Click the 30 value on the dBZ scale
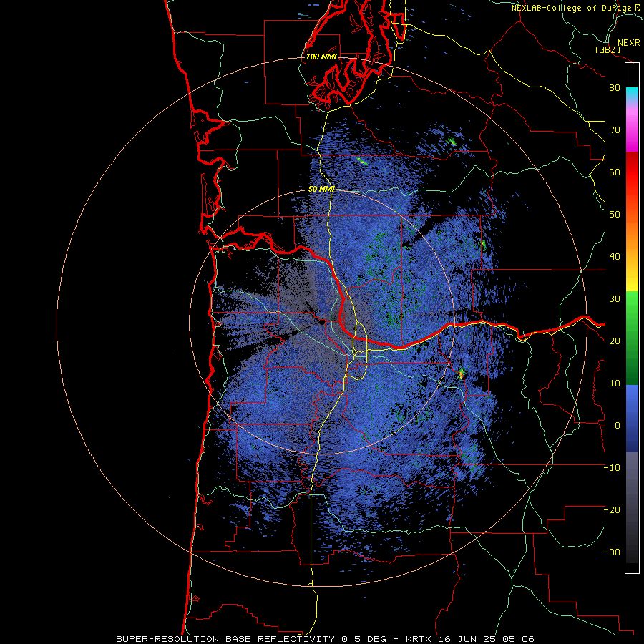The height and width of the screenshot is (644, 644). click(615, 299)
